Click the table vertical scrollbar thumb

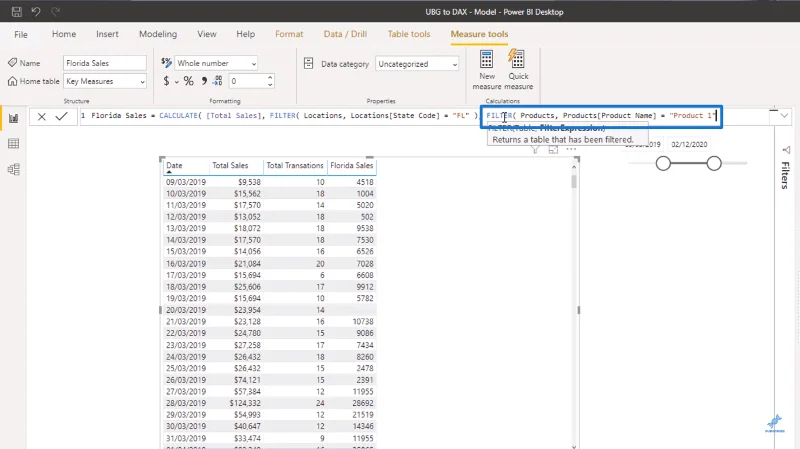[574, 182]
